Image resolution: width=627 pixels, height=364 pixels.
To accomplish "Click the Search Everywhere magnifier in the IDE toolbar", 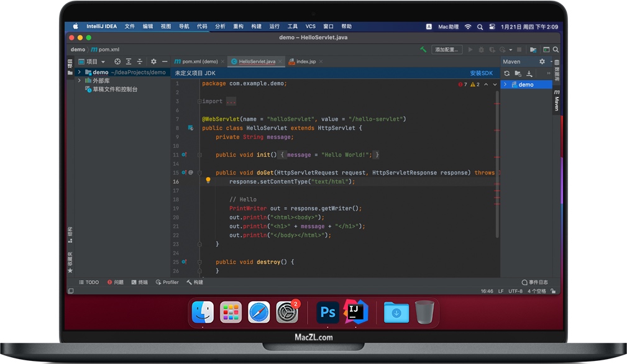I will [556, 50].
